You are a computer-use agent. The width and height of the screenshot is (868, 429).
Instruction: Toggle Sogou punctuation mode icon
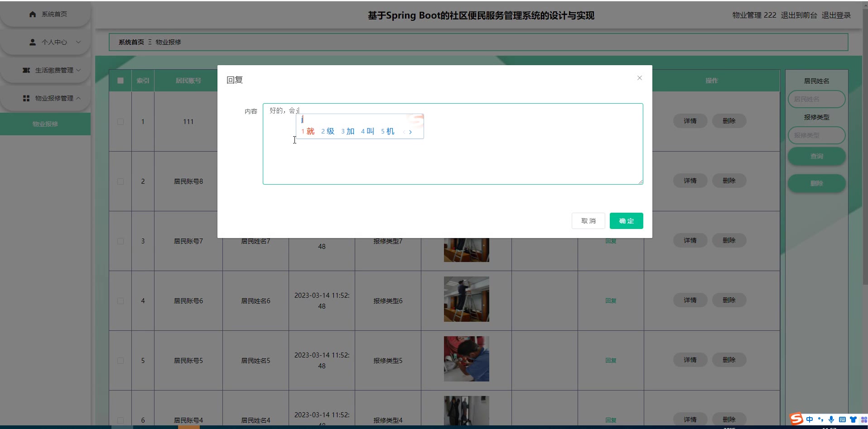[x=820, y=419]
